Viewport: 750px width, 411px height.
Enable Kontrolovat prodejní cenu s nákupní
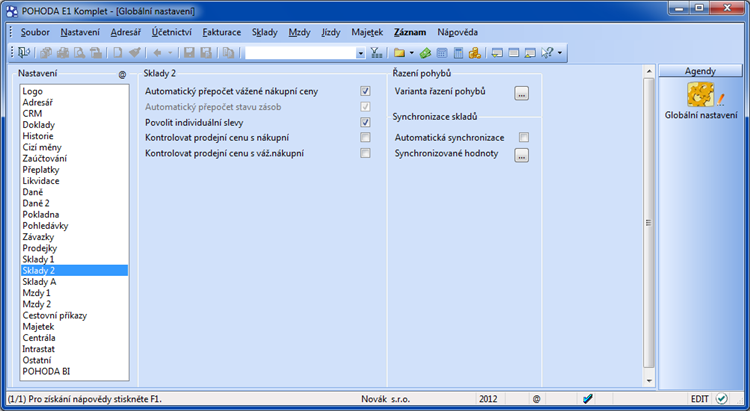365,138
